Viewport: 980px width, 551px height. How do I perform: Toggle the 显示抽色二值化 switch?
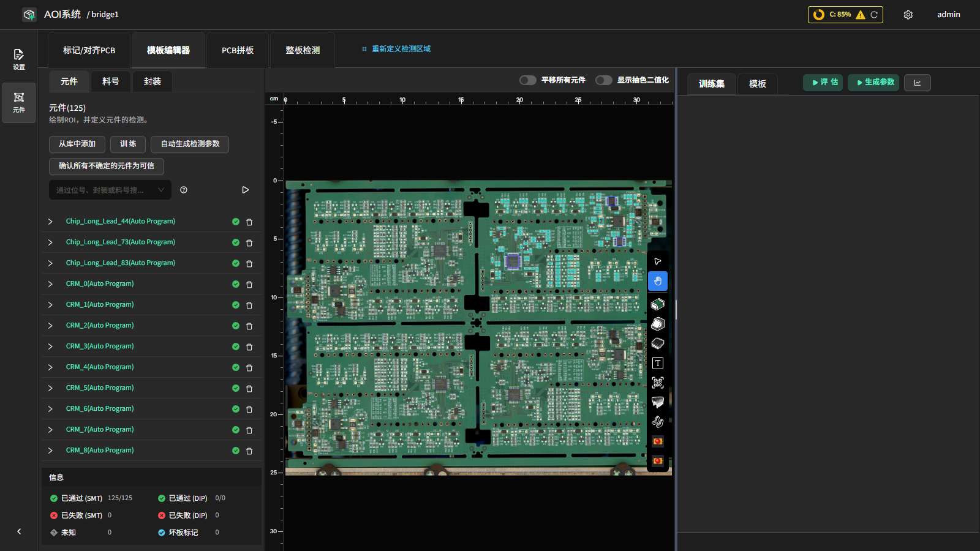tap(604, 80)
